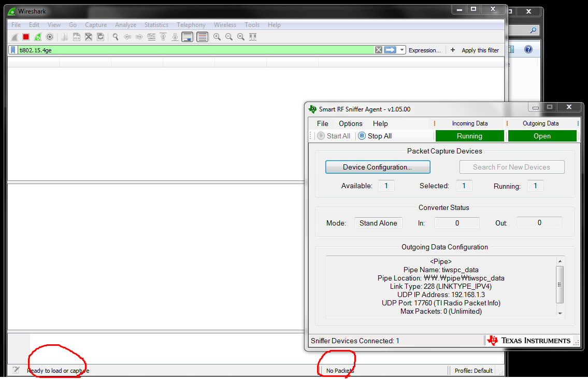Click the search magnifier in background window
This screenshot has height=379, width=588.
click(x=533, y=30)
